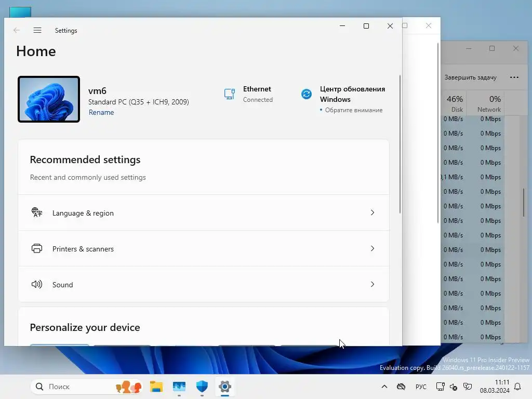Screen dimensions: 532x399
Task: Expand the Sound row chevron
Action: pyautogui.click(x=372, y=284)
